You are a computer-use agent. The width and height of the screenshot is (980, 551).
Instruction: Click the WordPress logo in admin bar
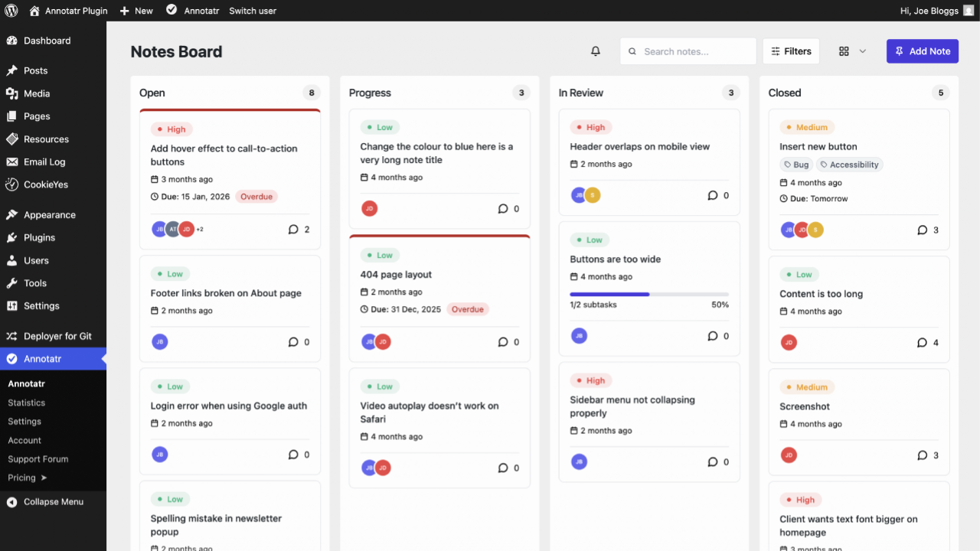[x=11, y=11]
